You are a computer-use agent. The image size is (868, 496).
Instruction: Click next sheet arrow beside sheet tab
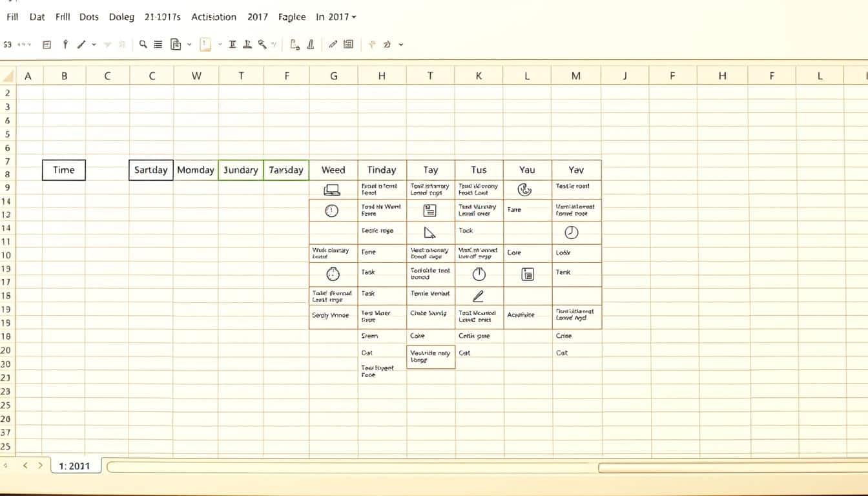[40, 465]
